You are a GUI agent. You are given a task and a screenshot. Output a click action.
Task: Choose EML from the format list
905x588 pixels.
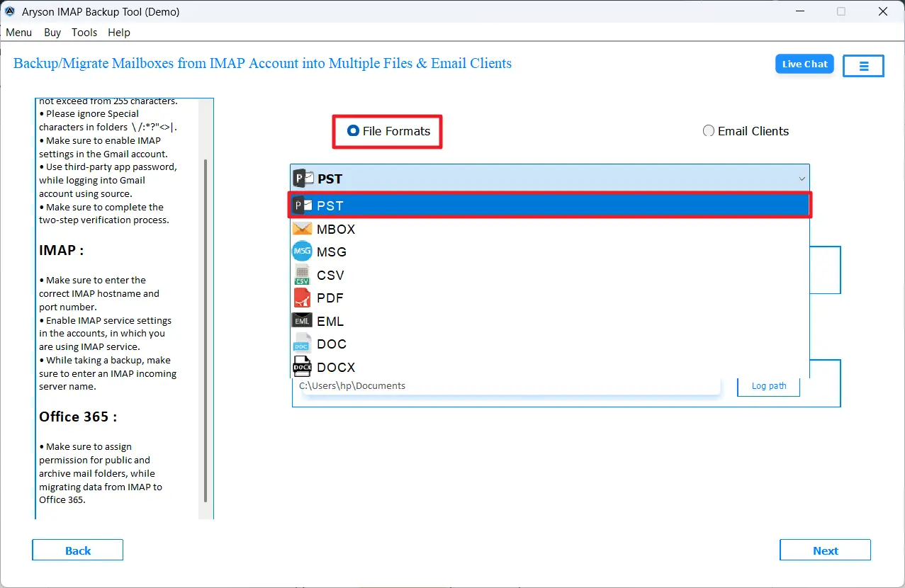point(549,320)
